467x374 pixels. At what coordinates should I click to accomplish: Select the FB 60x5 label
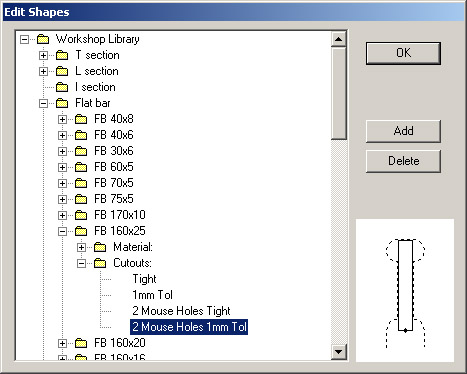114,167
